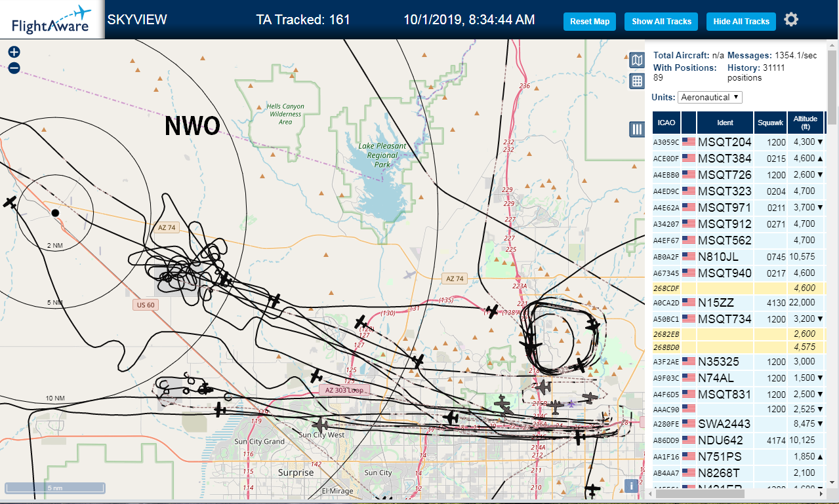Select the SWA2443 aircraft row
839x504 pixels.
point(738,423)
